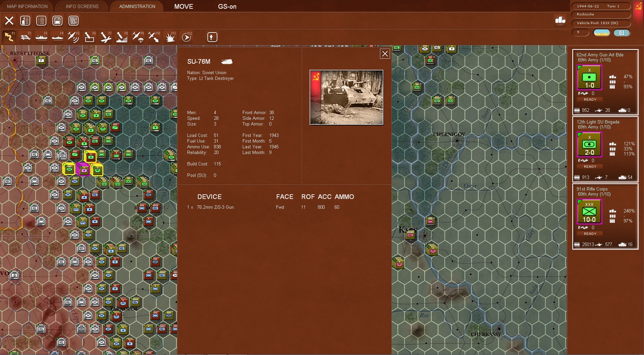Open the paradrop mission tool (F9)

pyautogui.click(x=138, y=37)
